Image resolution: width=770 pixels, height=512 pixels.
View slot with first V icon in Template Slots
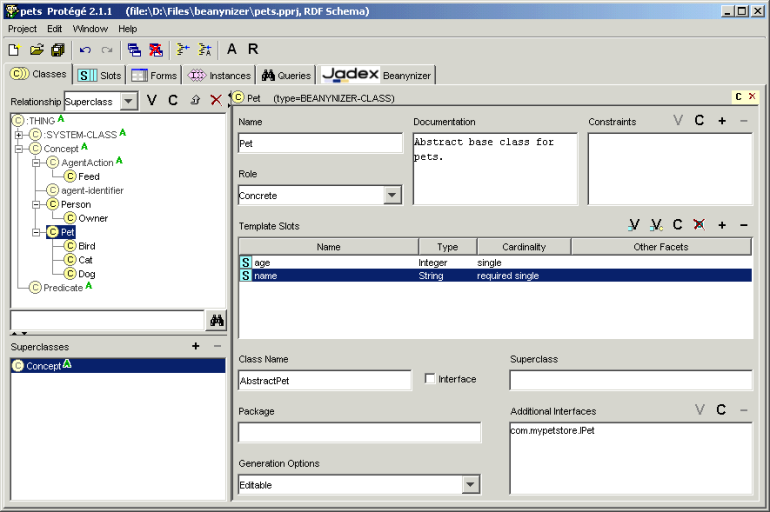(633, 225)
